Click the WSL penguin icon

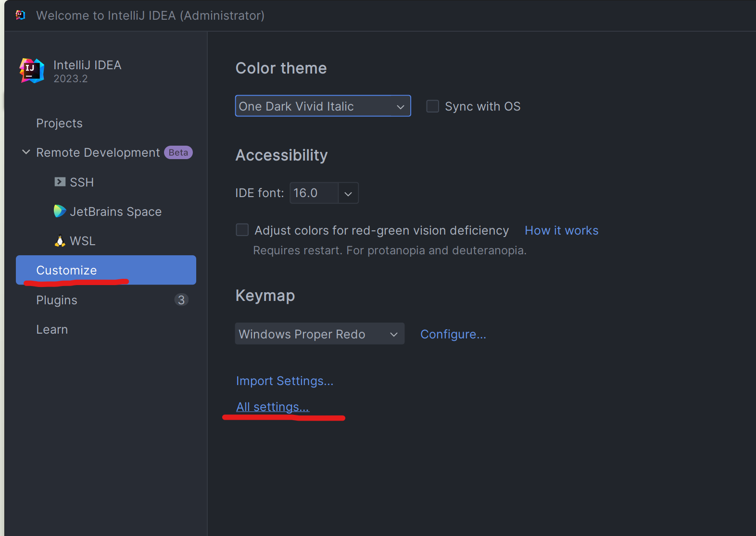click(x=60, y=241)
